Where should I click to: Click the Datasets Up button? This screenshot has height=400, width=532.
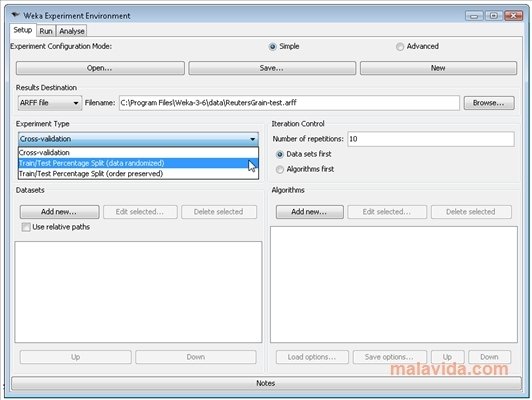(76, 357)
